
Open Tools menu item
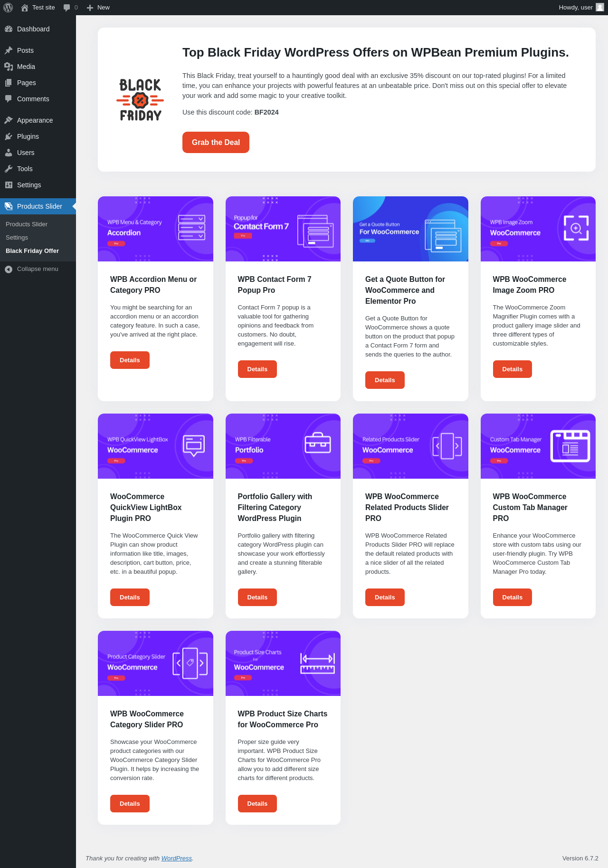click(x=38, y=169)
